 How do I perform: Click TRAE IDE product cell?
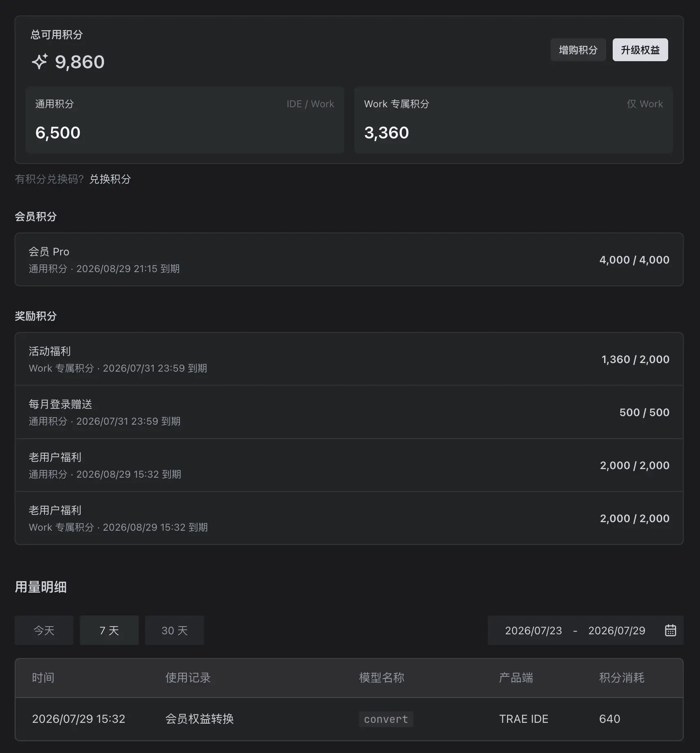(x=524, y=719)
